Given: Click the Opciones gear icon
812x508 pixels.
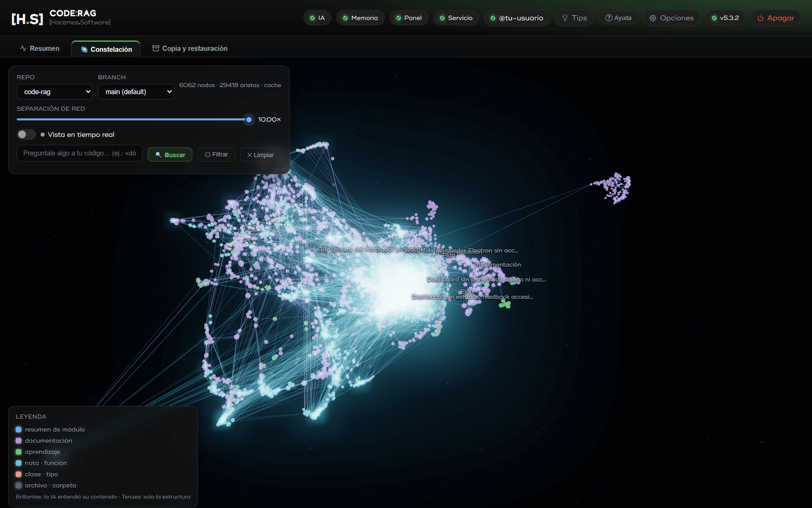Looking at the screenshot, I should click(x=653, y=18).
